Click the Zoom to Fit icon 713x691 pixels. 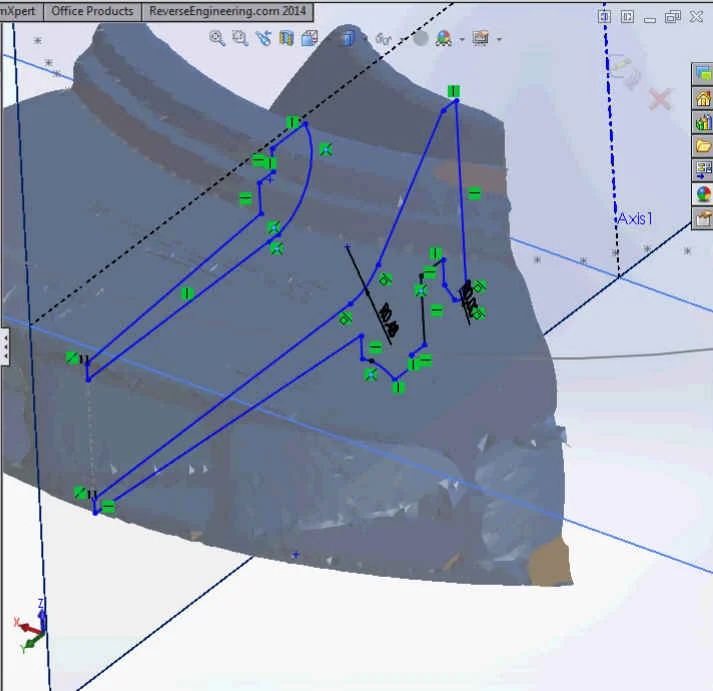pyautogui.click(x=217, y=38)
